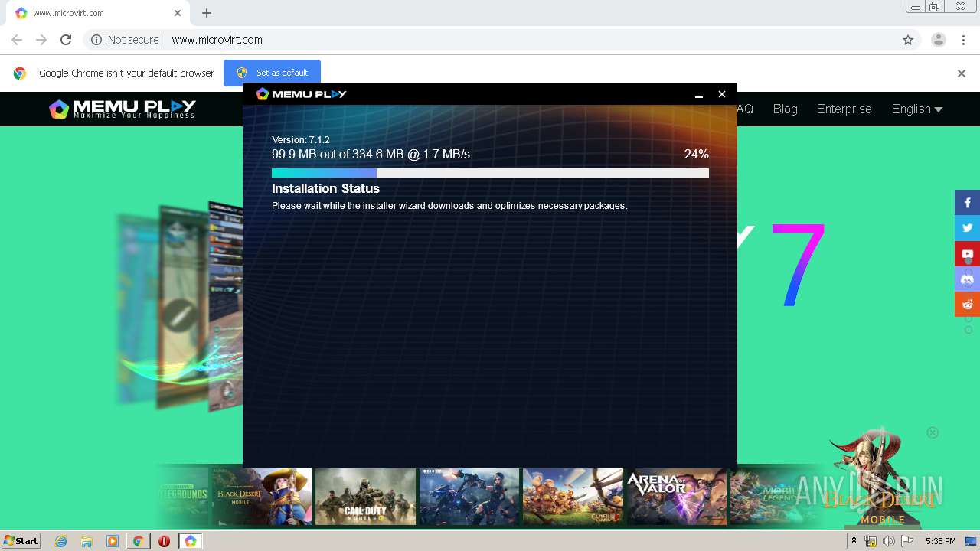Open the Enterprise page
Viewport: 980px width, 551px height.
844,109
